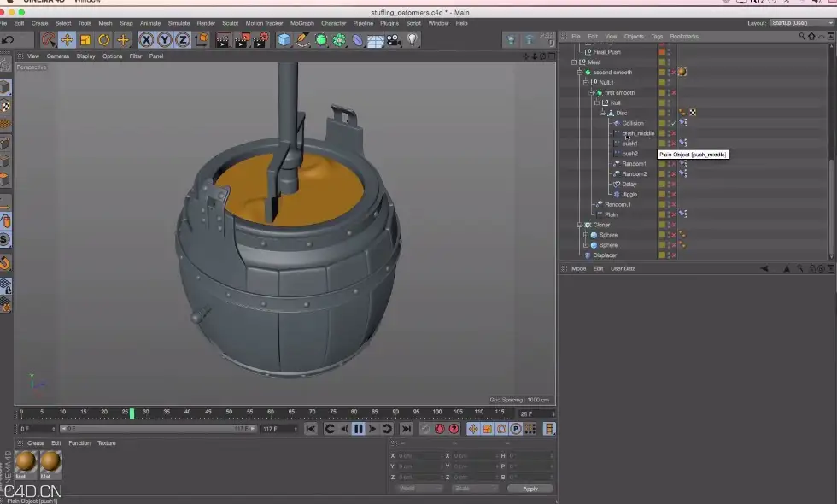Image resolution: width=837 pixels, height=504 pixels.
Task: Click the Undo arrow icon
Action: pos(8,39)
